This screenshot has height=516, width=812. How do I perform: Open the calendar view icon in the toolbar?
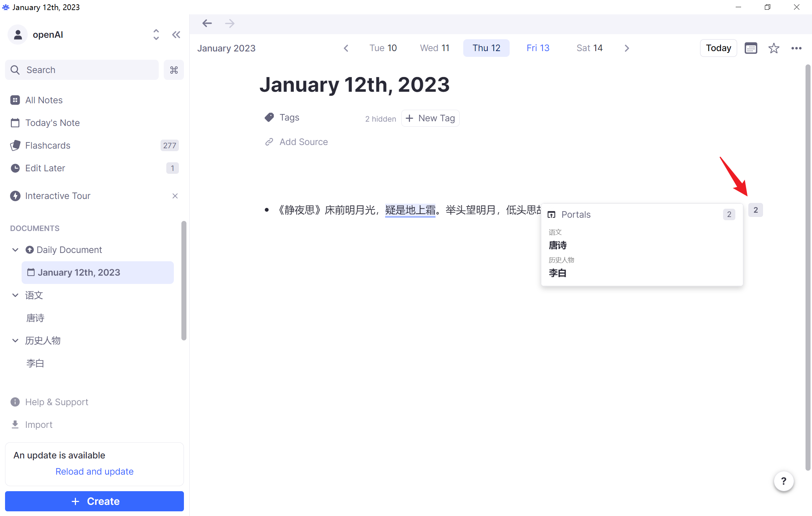coord(751,48)
